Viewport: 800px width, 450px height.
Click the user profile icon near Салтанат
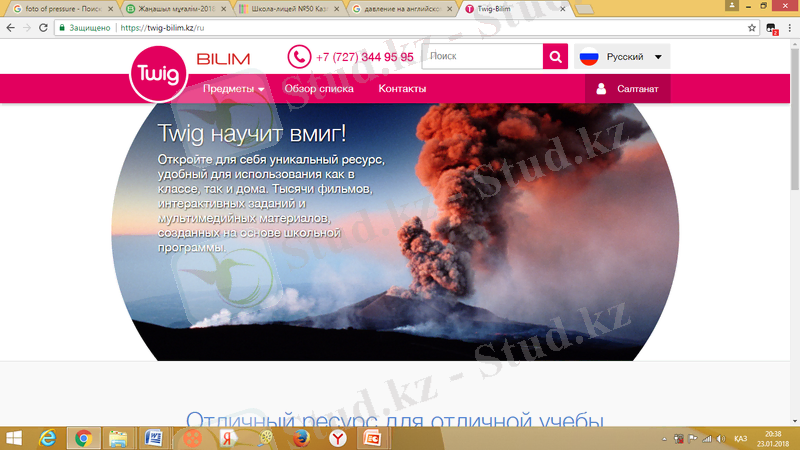pos(601,89)
